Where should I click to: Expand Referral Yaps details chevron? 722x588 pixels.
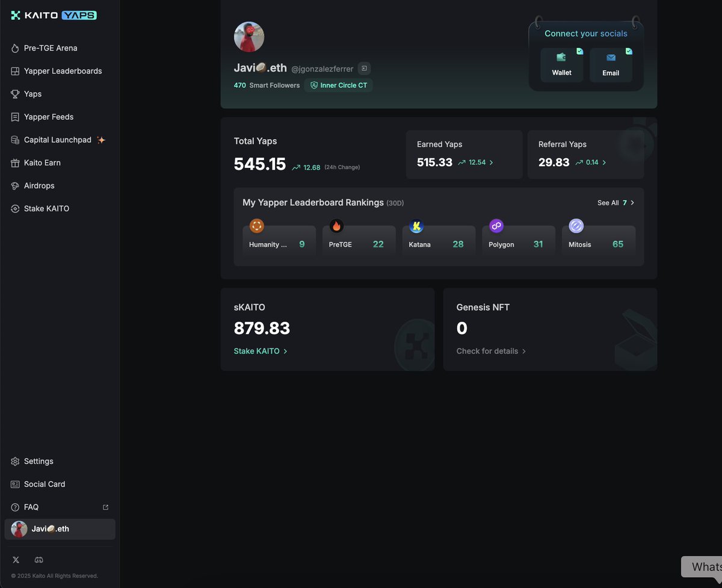click(604, 162)
